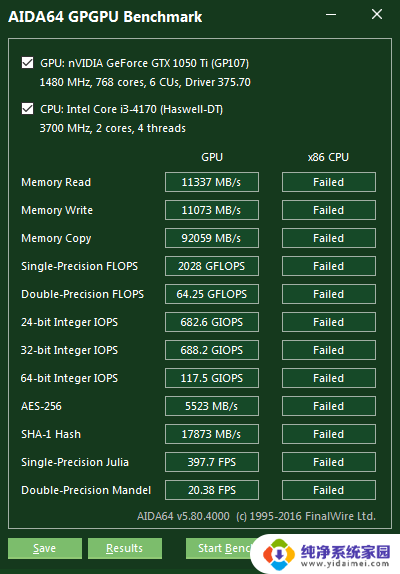This screenshot has height=574, width=400.
Task: Click the GPU Memory Read result 11337 MB/s
Action: point(212,182)
